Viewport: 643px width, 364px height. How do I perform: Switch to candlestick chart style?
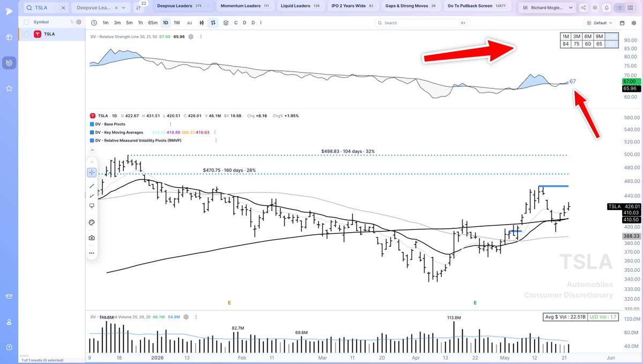pyautogui.click(x=202, y=23)
